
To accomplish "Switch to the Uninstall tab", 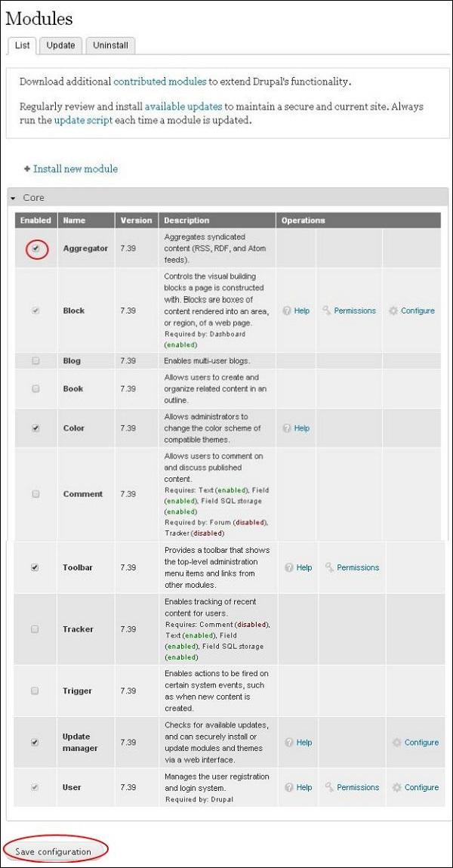I will tap(110, 45).
